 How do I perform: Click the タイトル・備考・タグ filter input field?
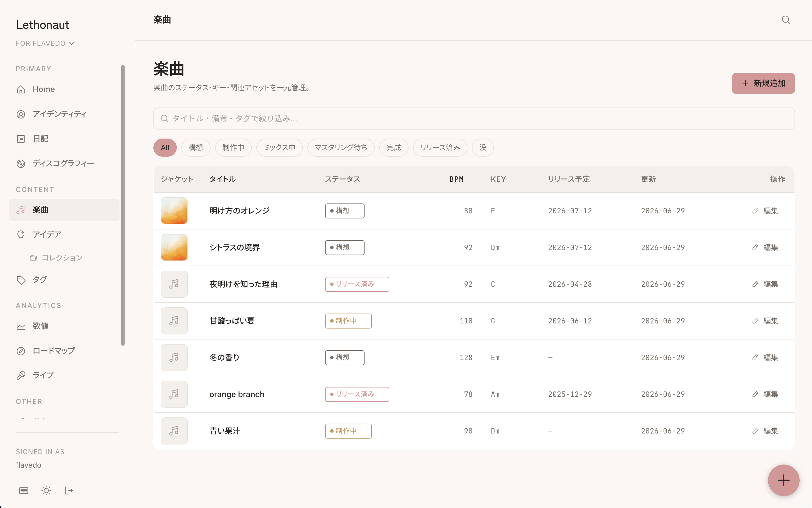(x=474, y=119)
